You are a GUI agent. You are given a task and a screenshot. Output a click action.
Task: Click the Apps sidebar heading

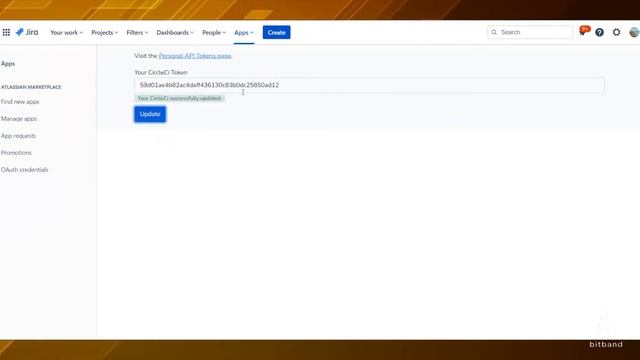click(x=8, y=64)
